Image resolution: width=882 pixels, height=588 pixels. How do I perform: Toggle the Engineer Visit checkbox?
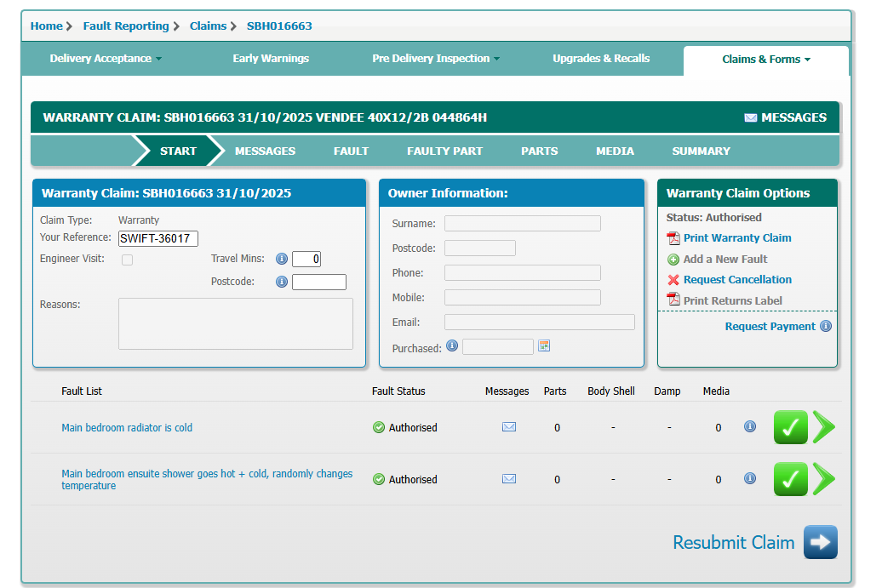point(127,260)
